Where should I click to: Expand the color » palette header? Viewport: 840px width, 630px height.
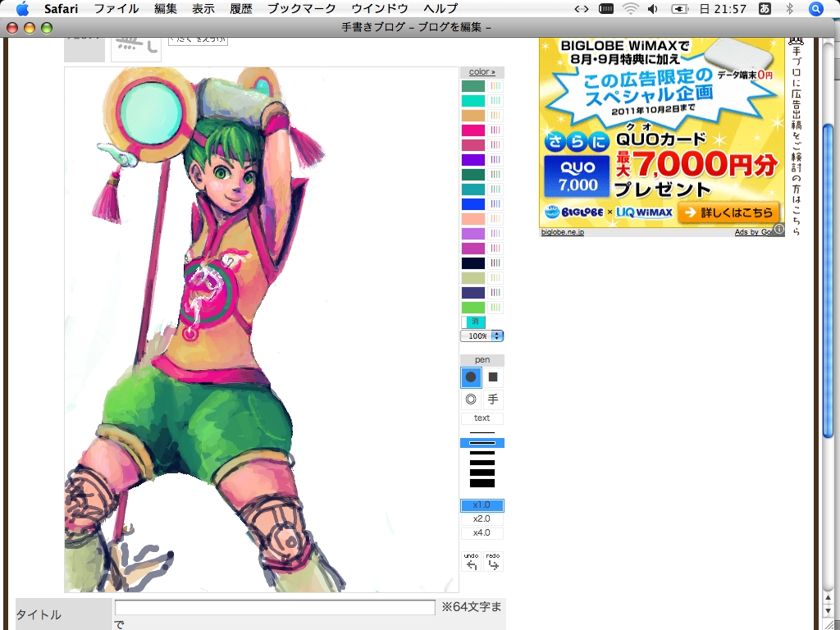click(482, 72)
